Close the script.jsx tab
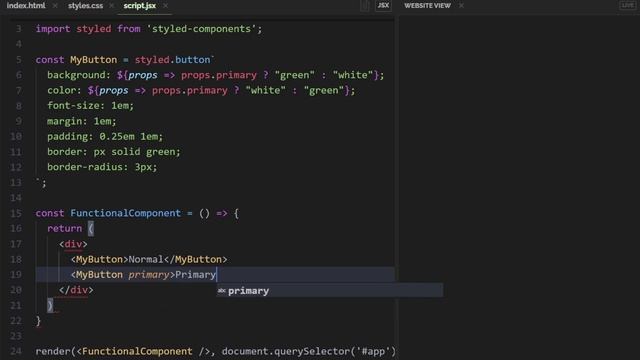 165,6
